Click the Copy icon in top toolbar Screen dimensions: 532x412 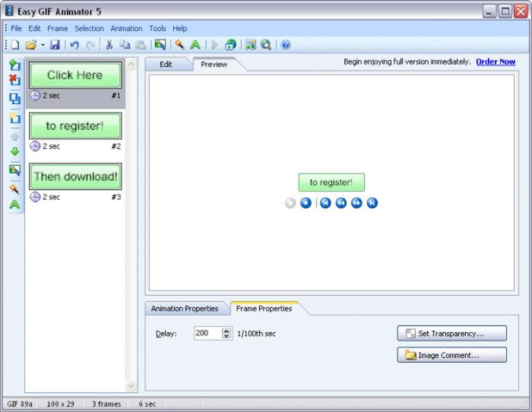click(125, 44)
